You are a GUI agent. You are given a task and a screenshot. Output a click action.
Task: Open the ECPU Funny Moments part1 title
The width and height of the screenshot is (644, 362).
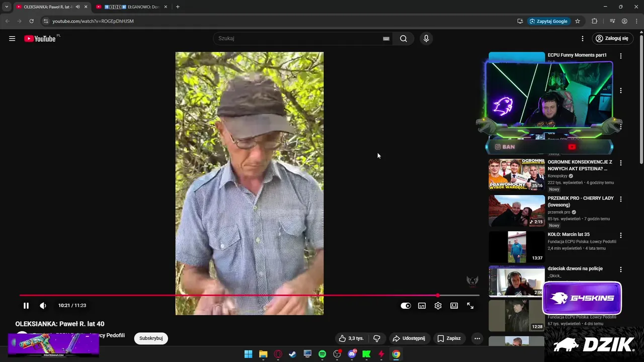[577, 55]
